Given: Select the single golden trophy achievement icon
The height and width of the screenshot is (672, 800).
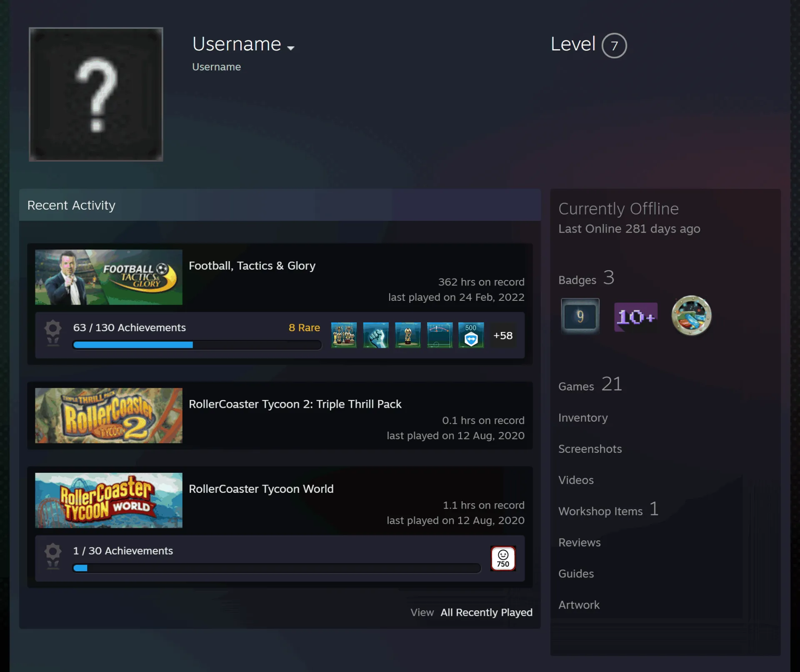Looking at the screenshot, I should (x=408, y=335).
